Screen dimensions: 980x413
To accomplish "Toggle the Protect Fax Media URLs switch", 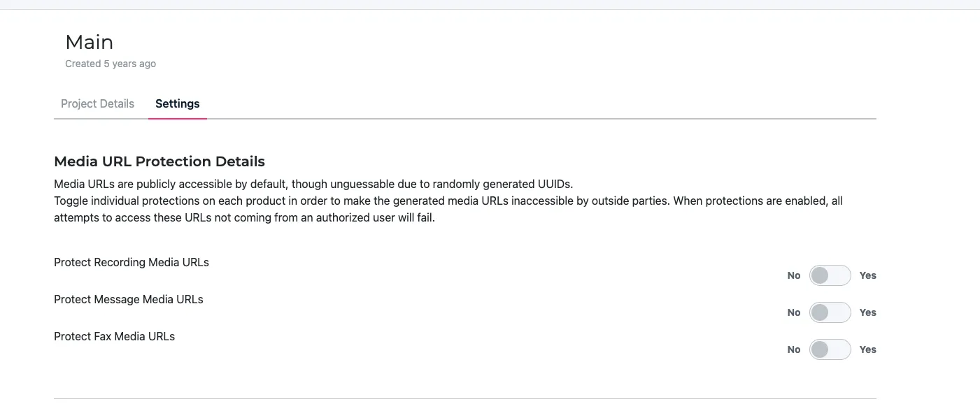I will pyautogui.click(x=830, y=349).
